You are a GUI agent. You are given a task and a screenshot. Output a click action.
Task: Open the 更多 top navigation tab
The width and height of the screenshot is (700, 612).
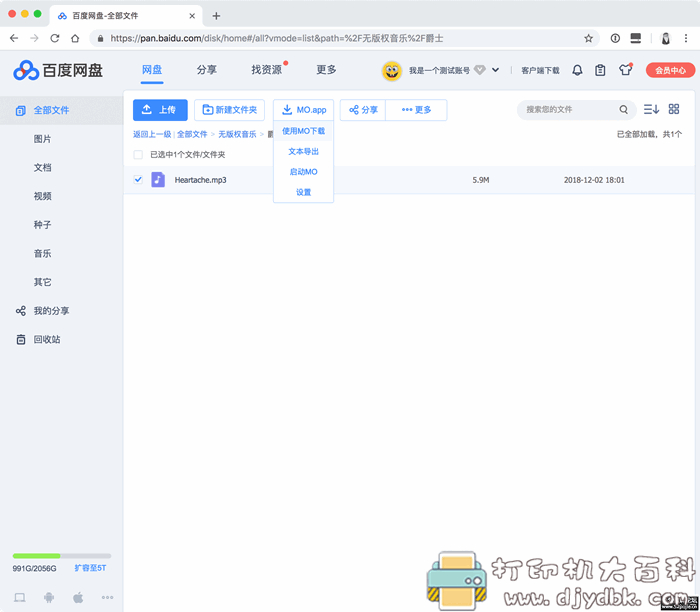(x=326, y=70)
